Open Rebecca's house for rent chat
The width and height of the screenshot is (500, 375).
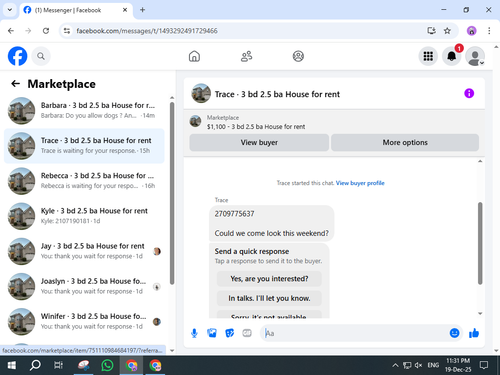(x=84, y=181)
